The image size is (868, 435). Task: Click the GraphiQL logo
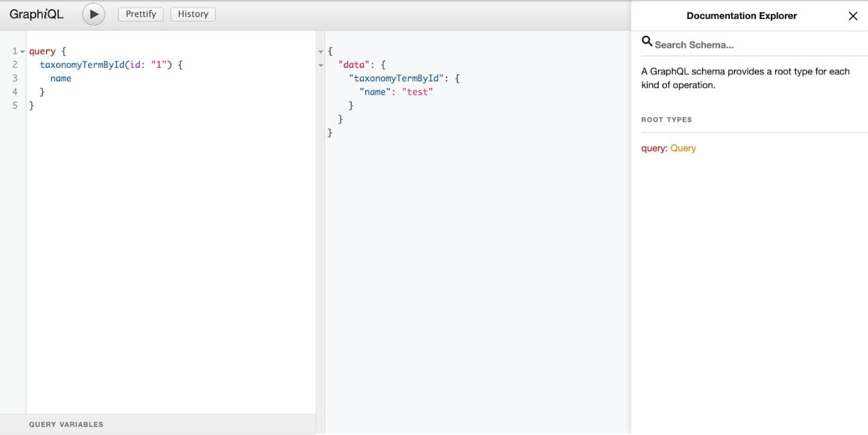click(x=36, y=13)
